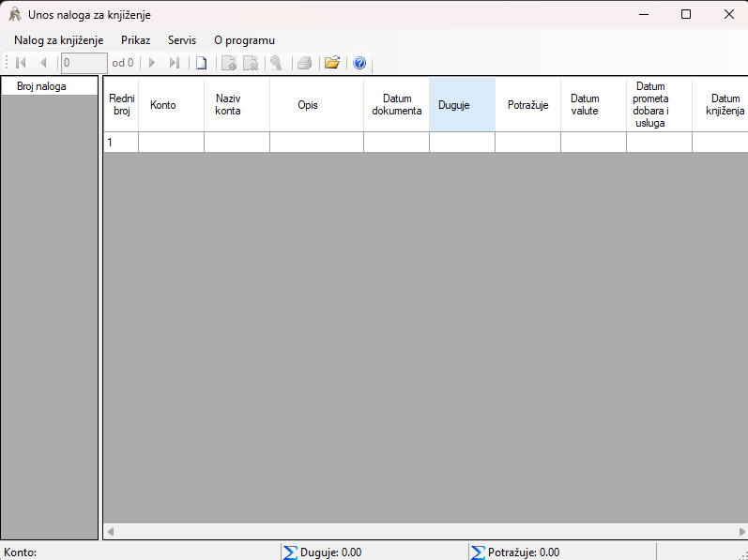
Task: Click the key icon in toolbar
Action: coord(277,63)
